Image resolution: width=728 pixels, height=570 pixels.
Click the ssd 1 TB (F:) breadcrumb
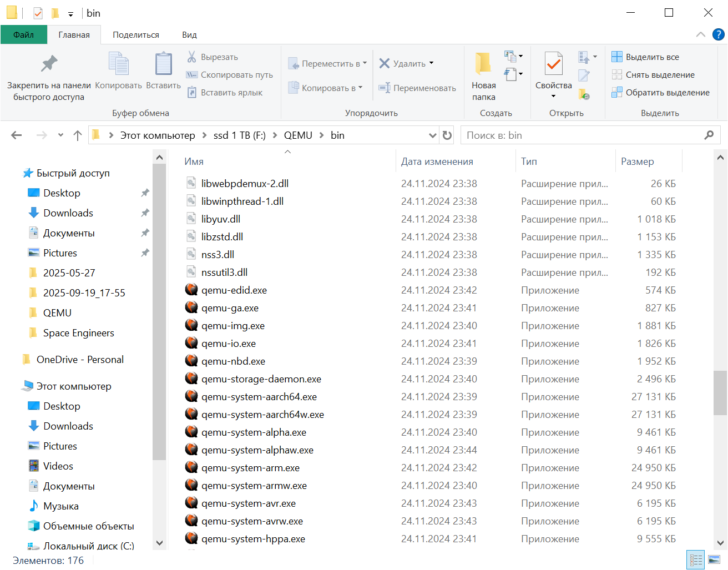point(240,135)
